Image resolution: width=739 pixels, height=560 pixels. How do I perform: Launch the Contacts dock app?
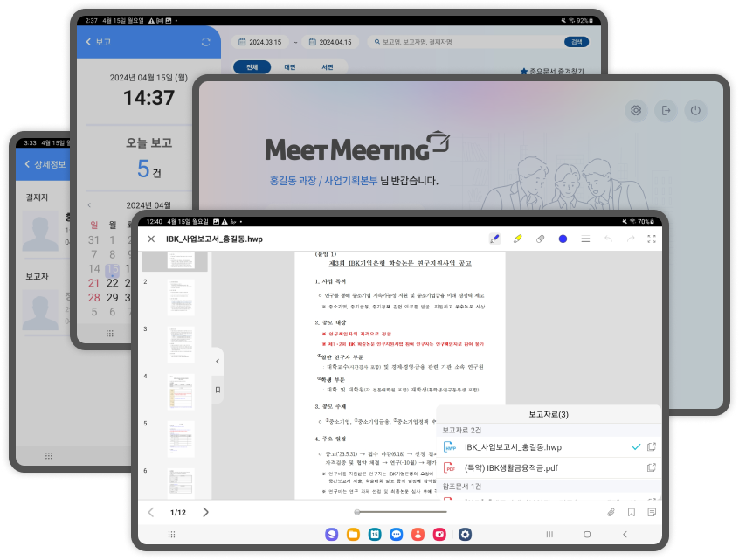[418, 534]
